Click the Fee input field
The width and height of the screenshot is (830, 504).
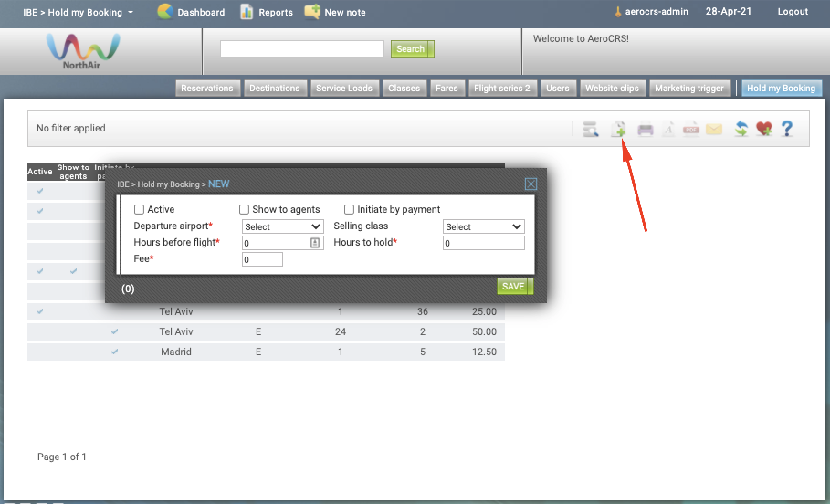[262, 259]
